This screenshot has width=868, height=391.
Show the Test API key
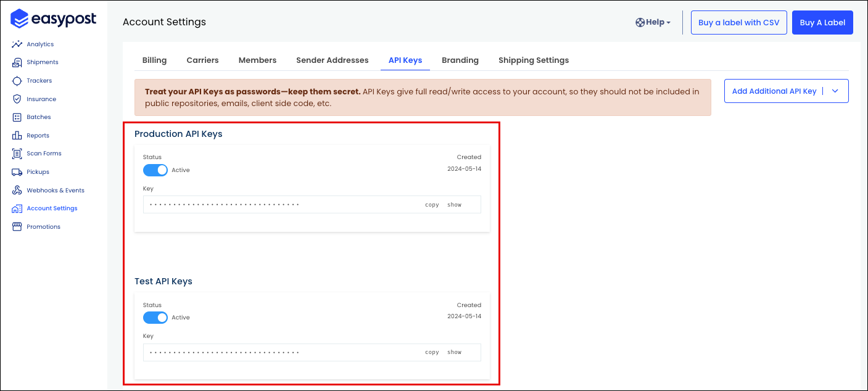click(455, 352)
